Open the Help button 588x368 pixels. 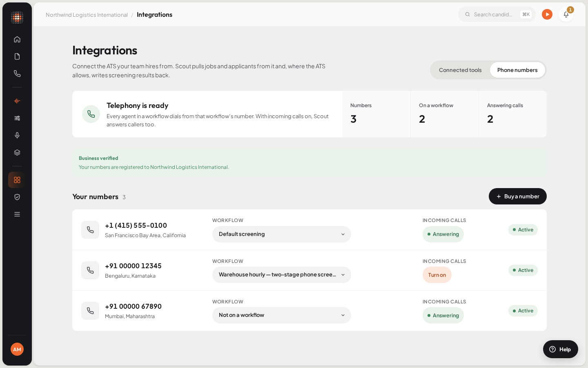coord(561,349)
